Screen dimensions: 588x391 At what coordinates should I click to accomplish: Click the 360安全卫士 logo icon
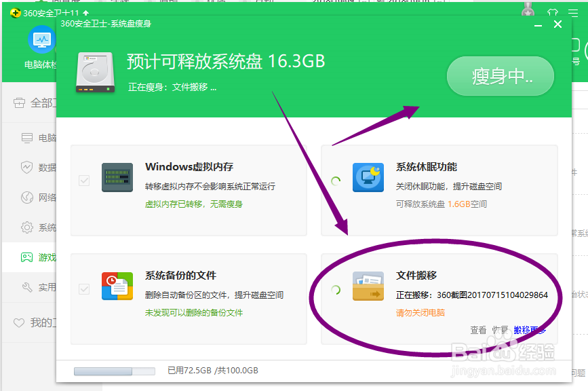click(x=15, y=13)
